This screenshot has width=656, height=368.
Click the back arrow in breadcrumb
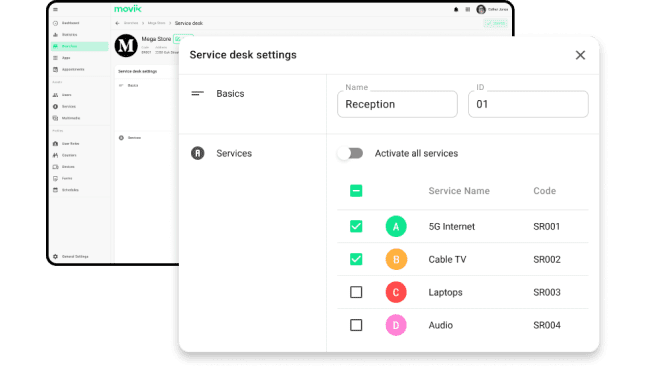pos(117,23)
